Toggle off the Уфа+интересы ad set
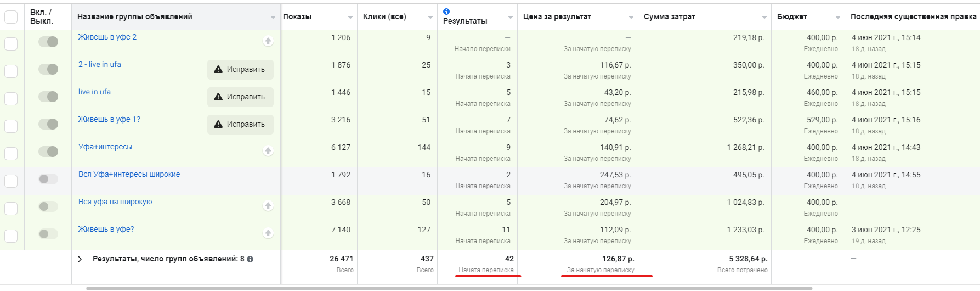 48,152
